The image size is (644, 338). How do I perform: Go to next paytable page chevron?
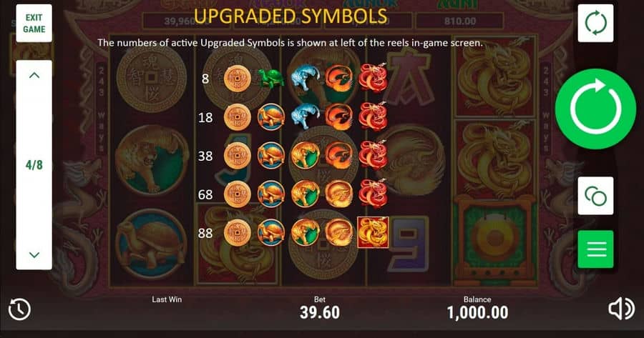34,254
